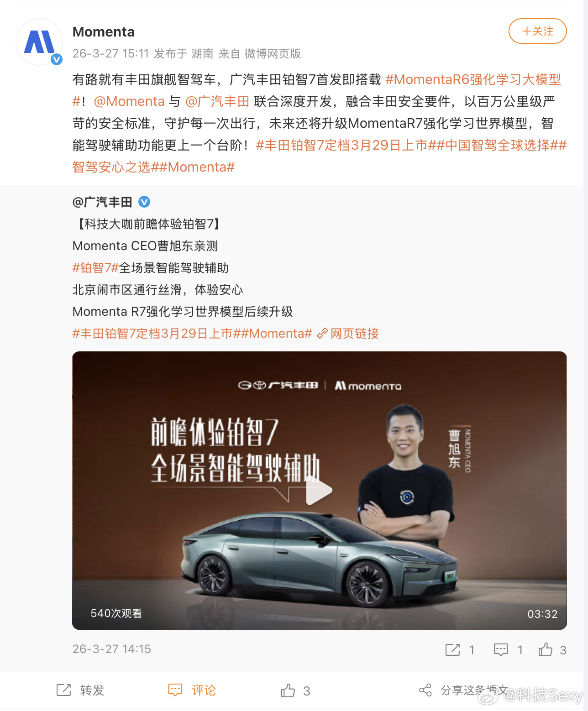Open the @广汽丰田 mention in post text
588x711 pixels.
[x=217, y=101]
